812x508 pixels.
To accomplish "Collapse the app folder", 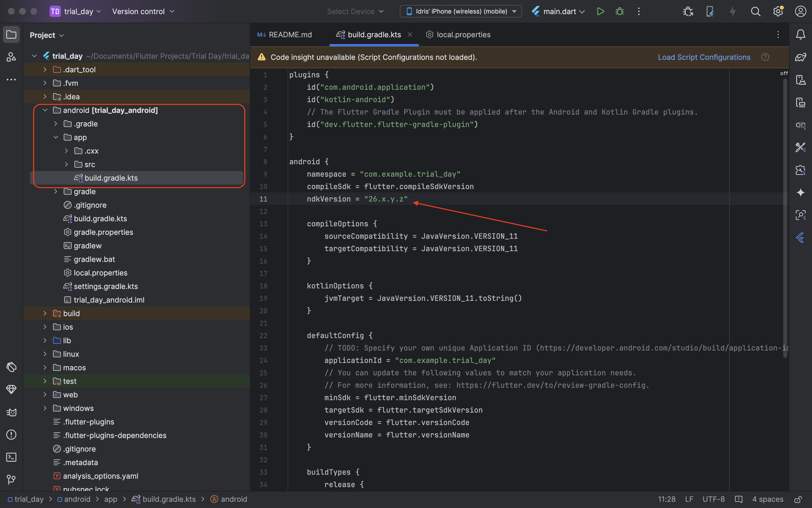I will [x=56, y=137].
